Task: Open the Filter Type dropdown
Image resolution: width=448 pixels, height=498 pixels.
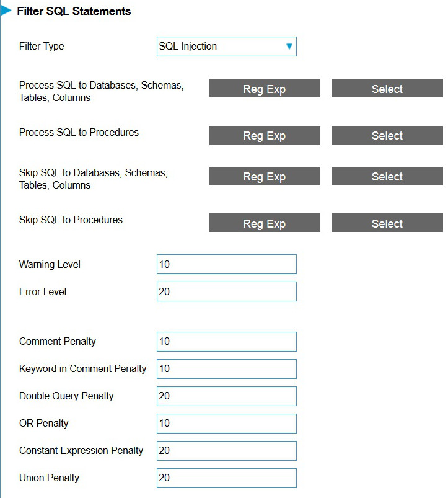Action: (x=289, y=47)
